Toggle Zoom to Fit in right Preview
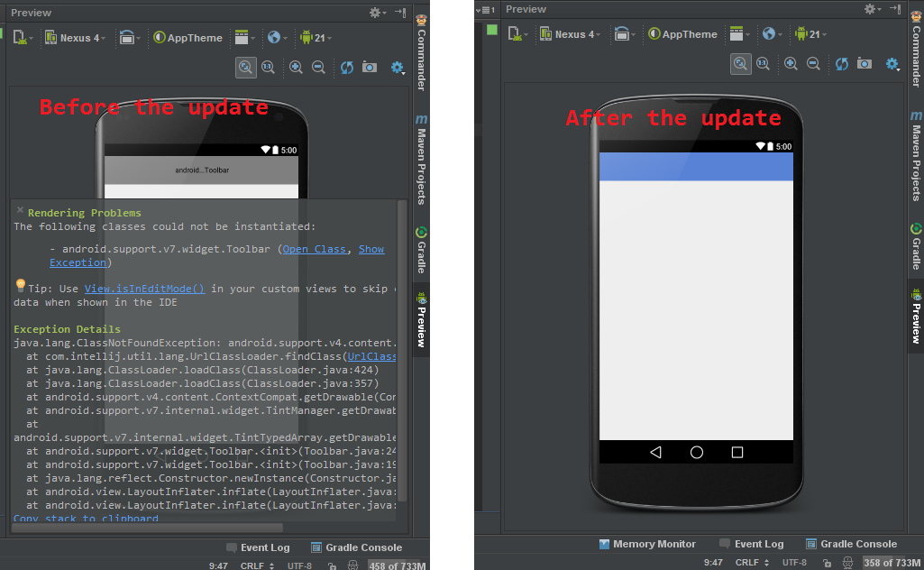This screenshot has width=924, height=570. coord(741,64)
